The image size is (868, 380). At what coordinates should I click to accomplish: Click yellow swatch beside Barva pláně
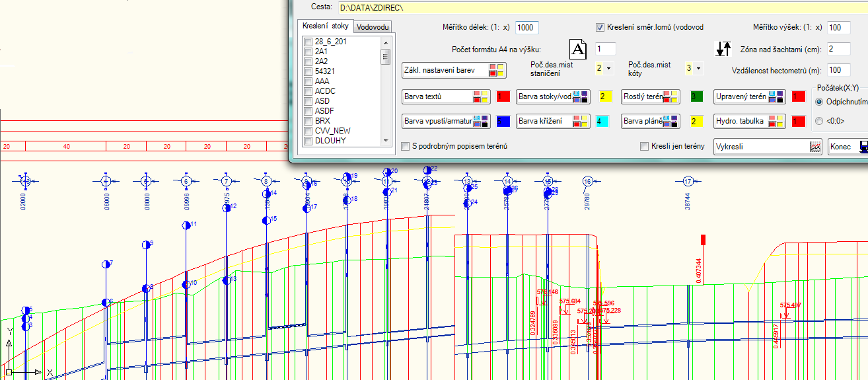point(697,121)
